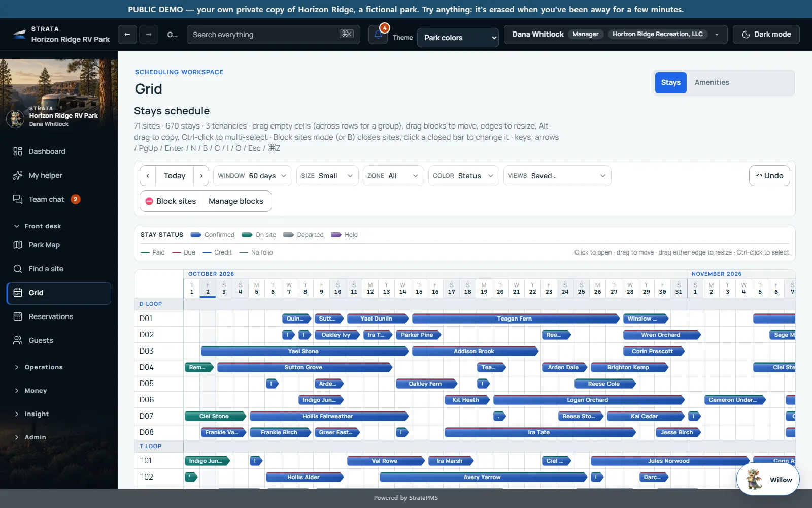
Task: Open Find a site search icon
Action: point(18,269)
